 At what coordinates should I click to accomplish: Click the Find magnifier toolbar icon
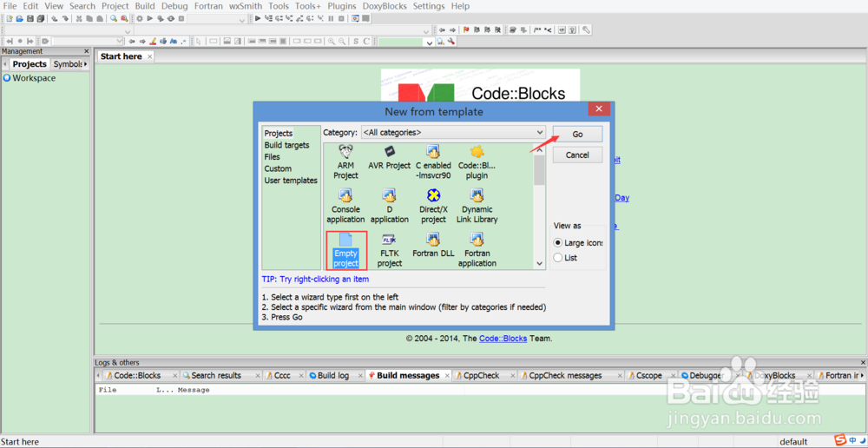point(114,18)
